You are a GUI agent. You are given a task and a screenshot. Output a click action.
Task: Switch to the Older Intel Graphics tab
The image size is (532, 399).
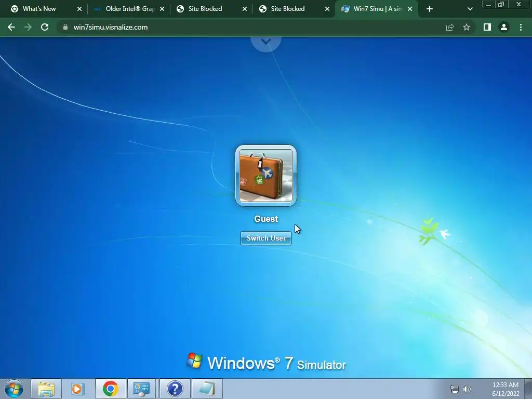[130, 9]
